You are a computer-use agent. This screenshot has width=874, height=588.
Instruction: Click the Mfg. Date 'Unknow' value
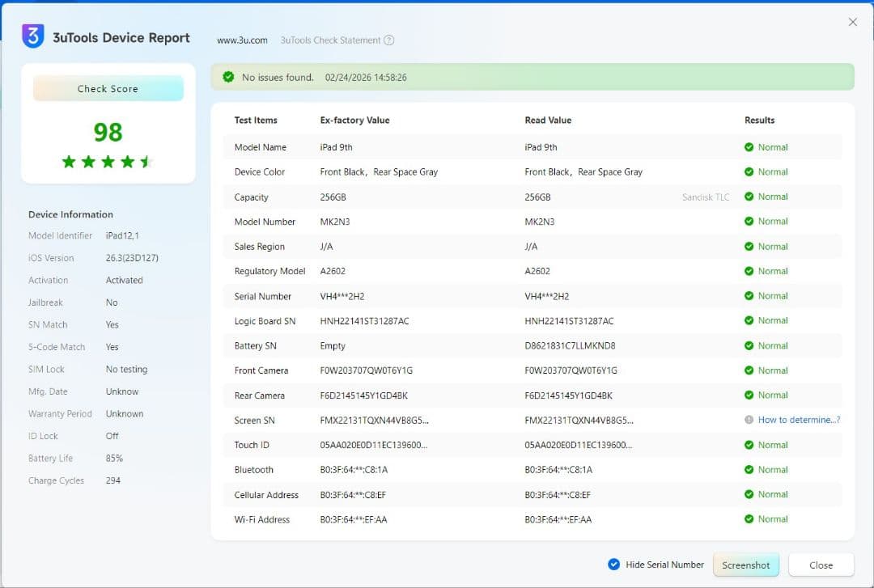[x=122, y=391]
